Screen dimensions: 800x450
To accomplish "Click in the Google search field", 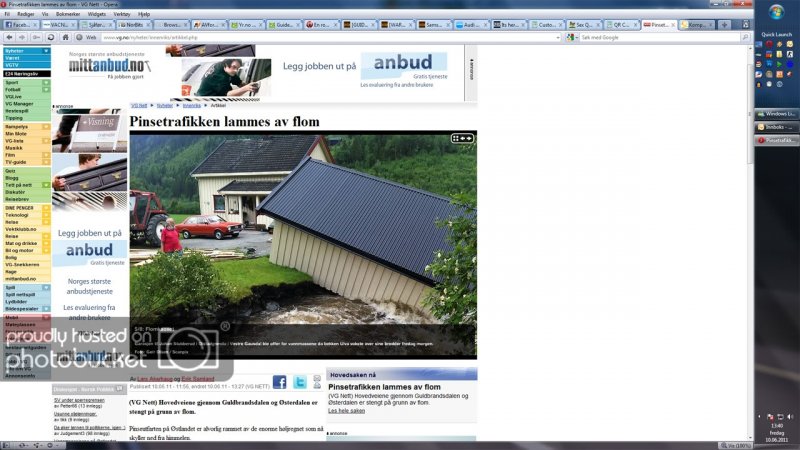I will (655, 36).
